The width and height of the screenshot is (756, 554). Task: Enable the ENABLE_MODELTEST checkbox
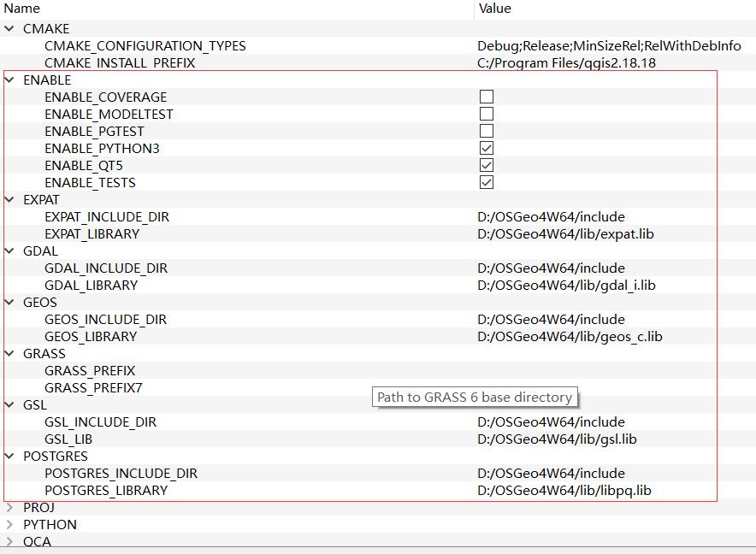[x=487, y=114]
